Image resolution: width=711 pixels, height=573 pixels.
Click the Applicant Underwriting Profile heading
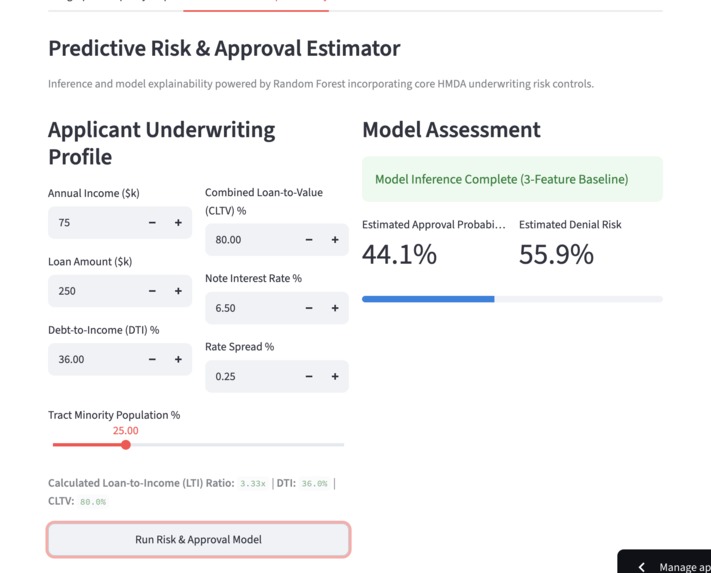(x=161, y=143)
